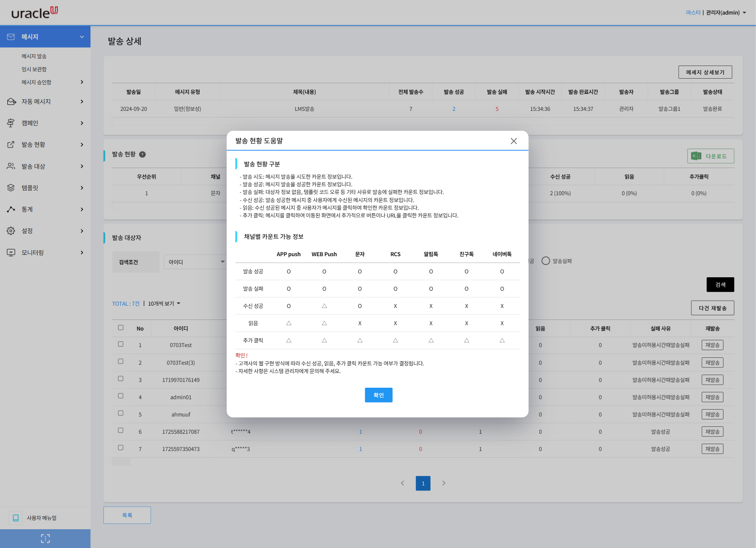Toggle the select-all checkbox in table header

121,327
